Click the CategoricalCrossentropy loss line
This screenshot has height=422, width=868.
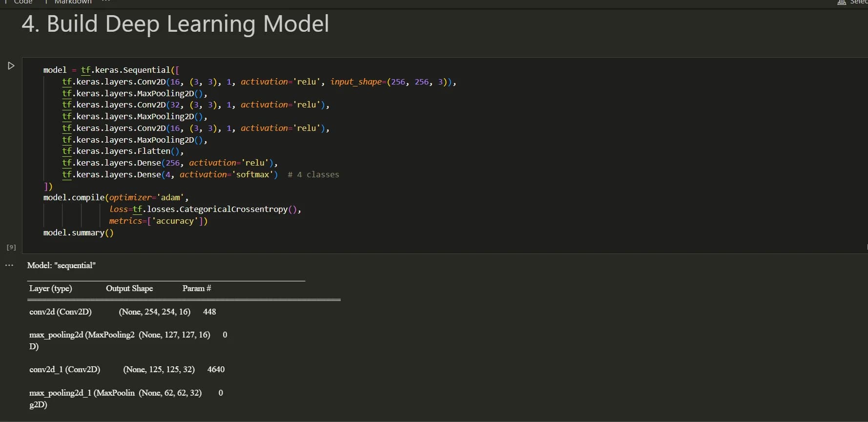205,209
